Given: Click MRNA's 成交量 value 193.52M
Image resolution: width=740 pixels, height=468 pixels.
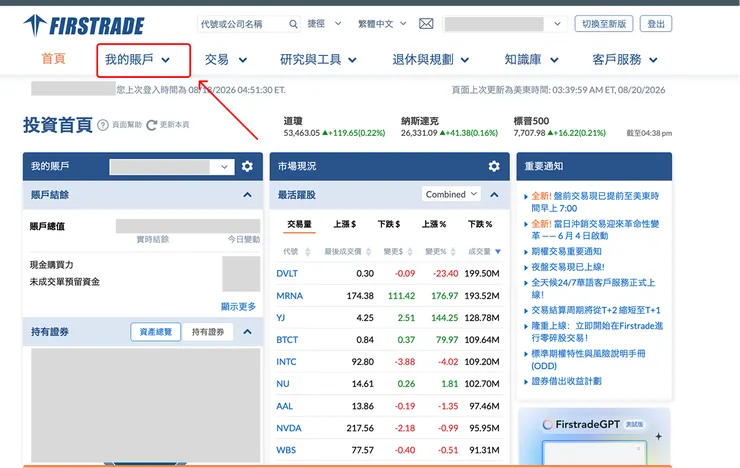Looking at the screenshot, I should pyautogui.click(x=482, y=296).
